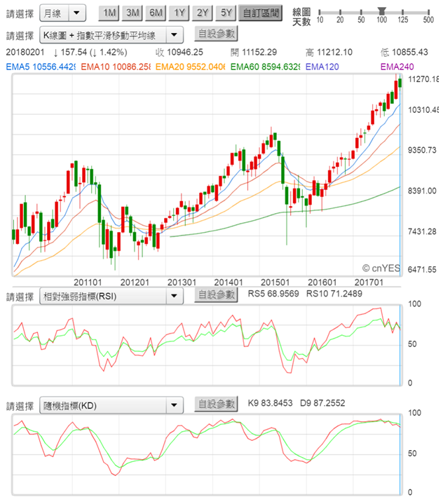Open 自設參數 for the RSI indicator
The image size is (443, 504).
coord(216,296)
